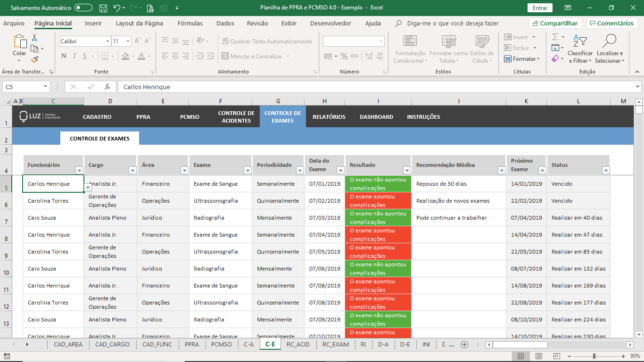Image resolution: width=644 pixels, height=362 pixels.
Task: Switch to the RC_EXAM sheet tab
Action: click(x=335, y=345)
